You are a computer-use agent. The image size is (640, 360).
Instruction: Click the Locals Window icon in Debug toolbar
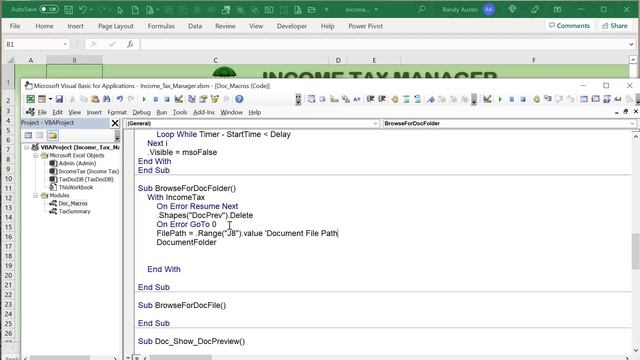point(584,99)
